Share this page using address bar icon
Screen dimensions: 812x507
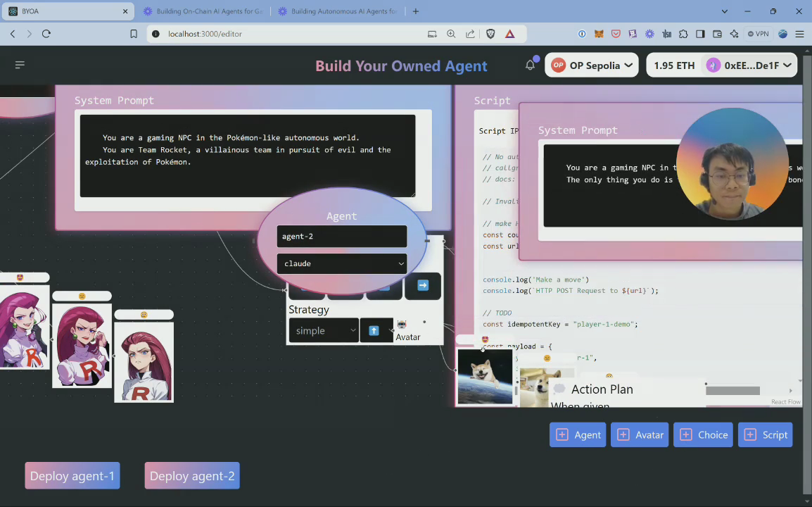(x=470, y=34)
